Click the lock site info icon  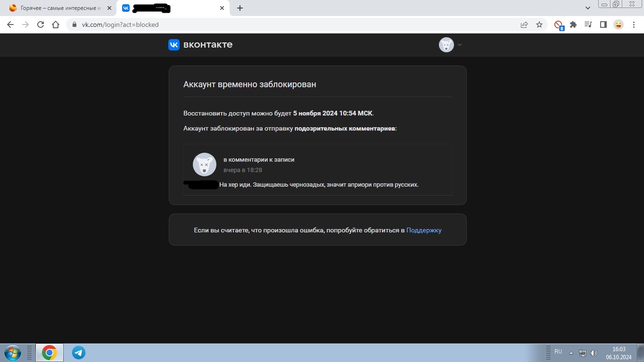pyautogui.click(x=74, y=25)
